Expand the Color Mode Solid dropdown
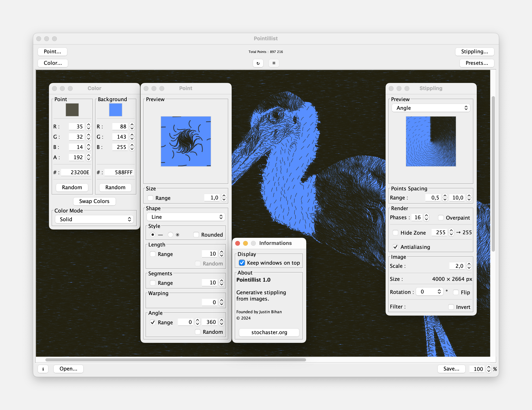This screenshot has width=532, height=410. click(x=94, y=219)
